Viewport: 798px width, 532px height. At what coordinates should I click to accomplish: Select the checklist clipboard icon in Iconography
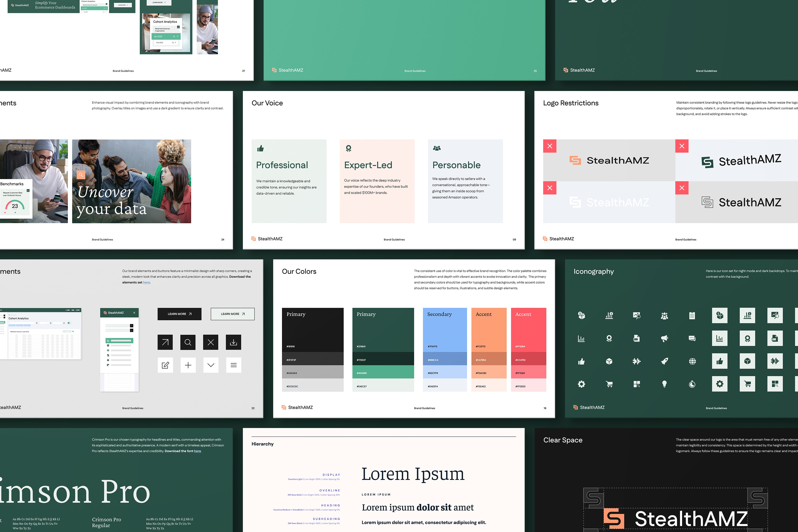coord(692,315)
